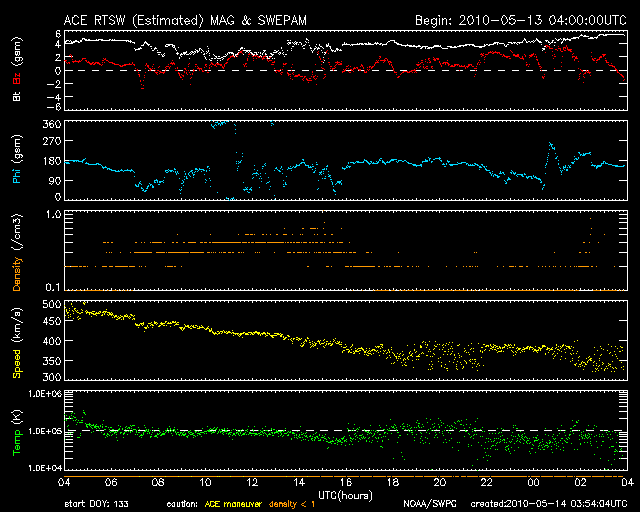
Task: Select the Temp (K) axis label
Action: 15,430
